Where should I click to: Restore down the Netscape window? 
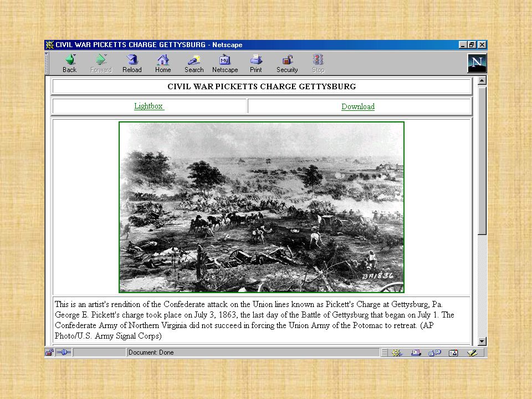(472, 45)
